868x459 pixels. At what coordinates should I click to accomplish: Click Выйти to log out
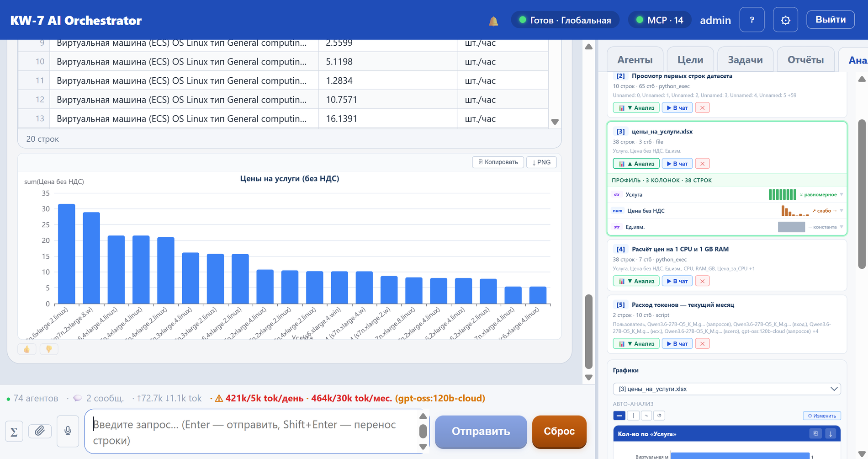pos(831,20)
